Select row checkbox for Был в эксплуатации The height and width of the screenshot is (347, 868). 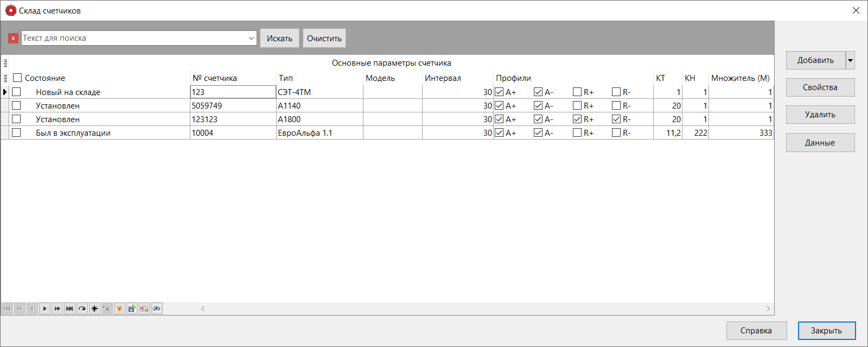[x=16, y=133]
